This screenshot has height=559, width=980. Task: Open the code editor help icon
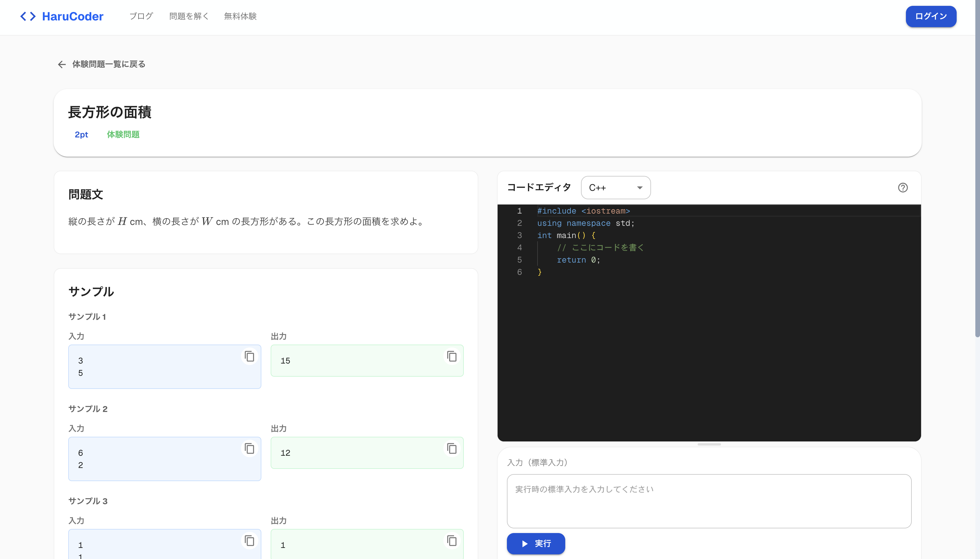903,188
